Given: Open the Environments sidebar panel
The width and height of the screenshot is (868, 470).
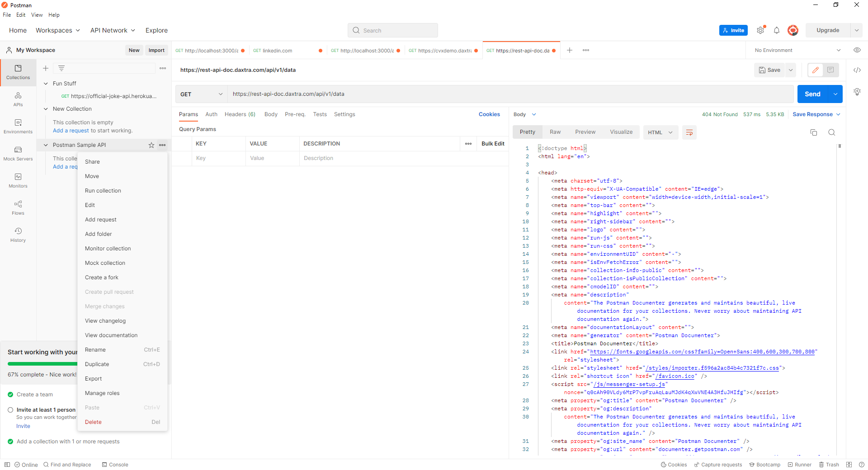Looking at the screenshot, I should 18,127.
